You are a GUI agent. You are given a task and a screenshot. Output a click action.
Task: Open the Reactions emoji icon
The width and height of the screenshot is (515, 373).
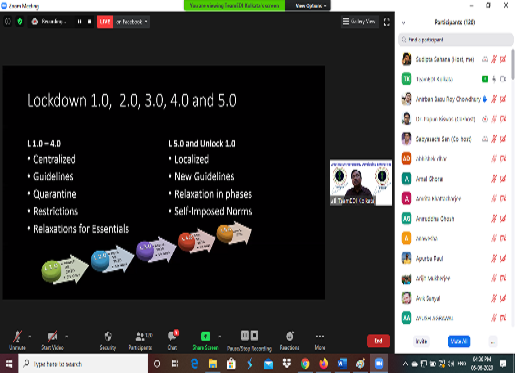coord(290,336)
